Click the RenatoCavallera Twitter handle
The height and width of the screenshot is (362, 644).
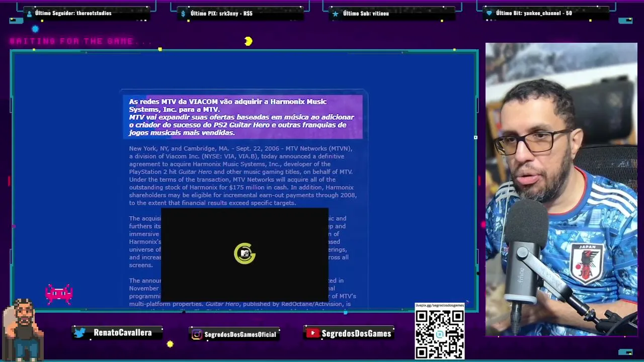122,333
